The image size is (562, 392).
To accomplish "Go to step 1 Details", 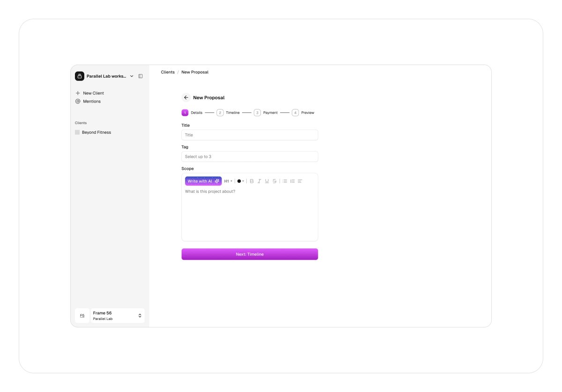I will pyautogui.click(x=192, y=113).
